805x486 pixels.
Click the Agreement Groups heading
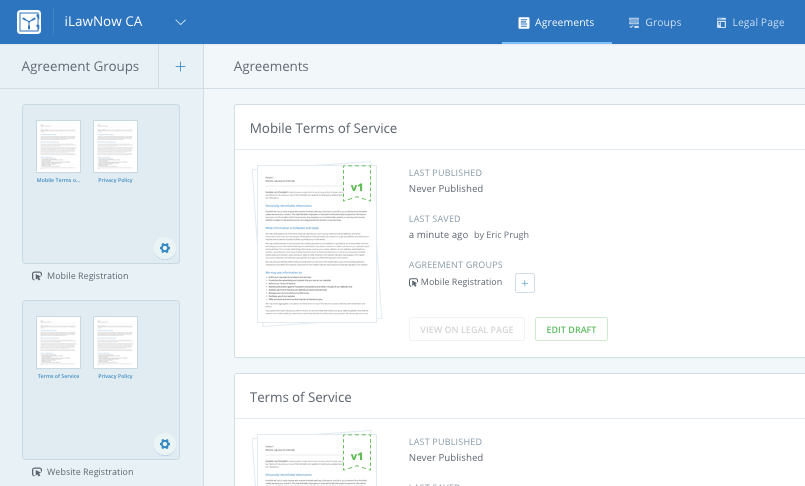click(80, 66)
